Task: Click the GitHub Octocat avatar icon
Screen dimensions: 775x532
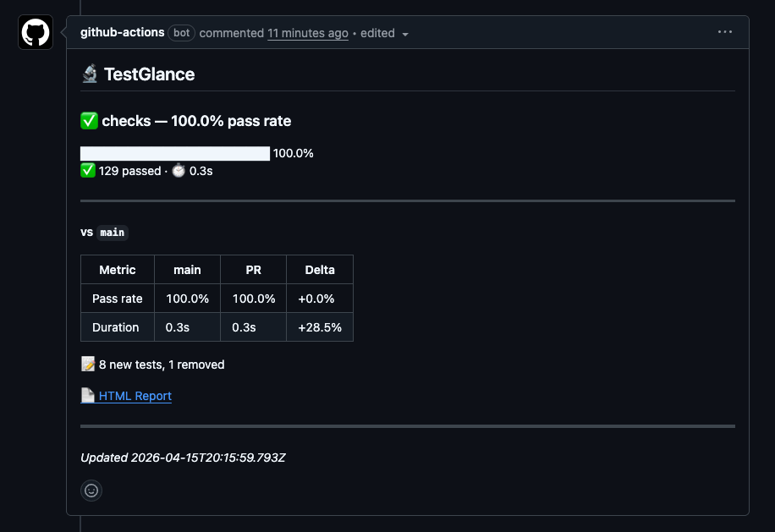Action: pos(36,33)
